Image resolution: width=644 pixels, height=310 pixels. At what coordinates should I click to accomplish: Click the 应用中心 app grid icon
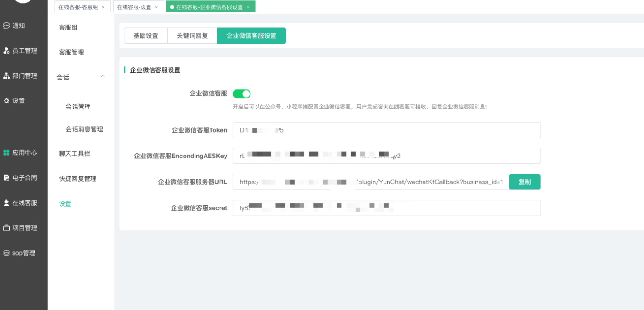tap(6, 153)
